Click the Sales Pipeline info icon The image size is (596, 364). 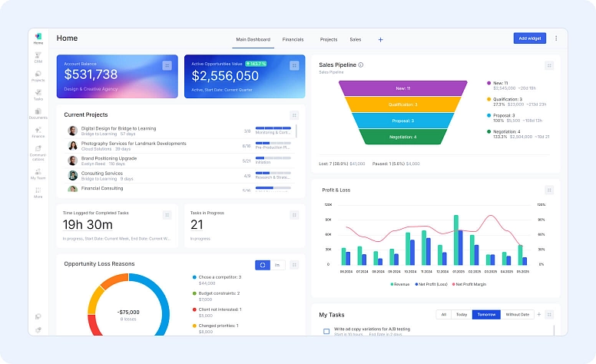(x=361, y=65)
